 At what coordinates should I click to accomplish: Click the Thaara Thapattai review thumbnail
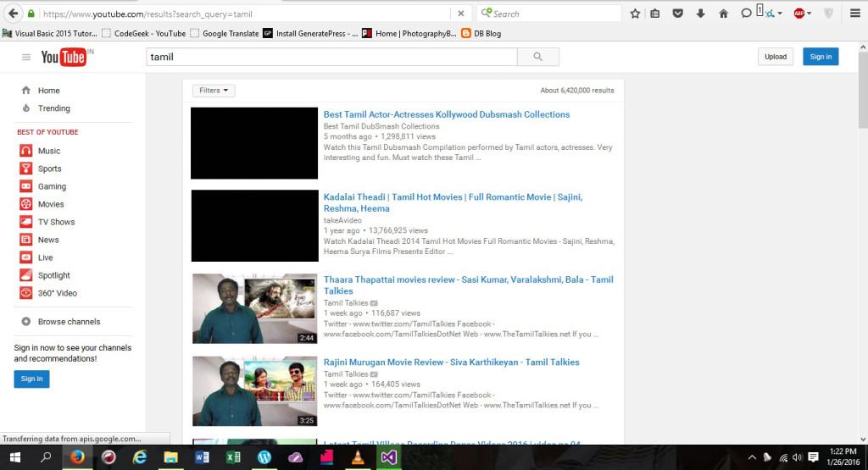254,308
